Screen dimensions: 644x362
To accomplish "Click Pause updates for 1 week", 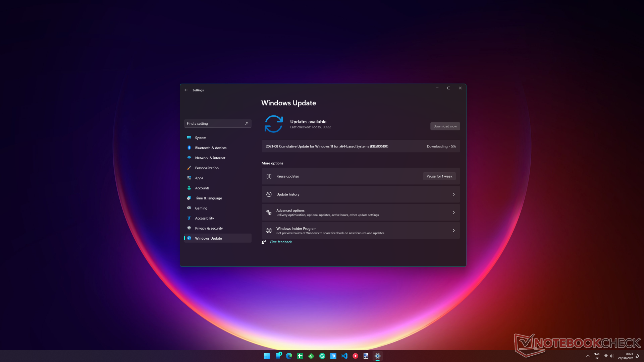I will [x=439, y=176].
